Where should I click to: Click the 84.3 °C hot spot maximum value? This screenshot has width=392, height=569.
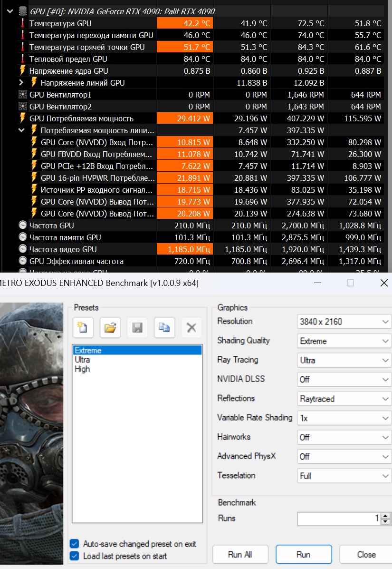point(311,47)
